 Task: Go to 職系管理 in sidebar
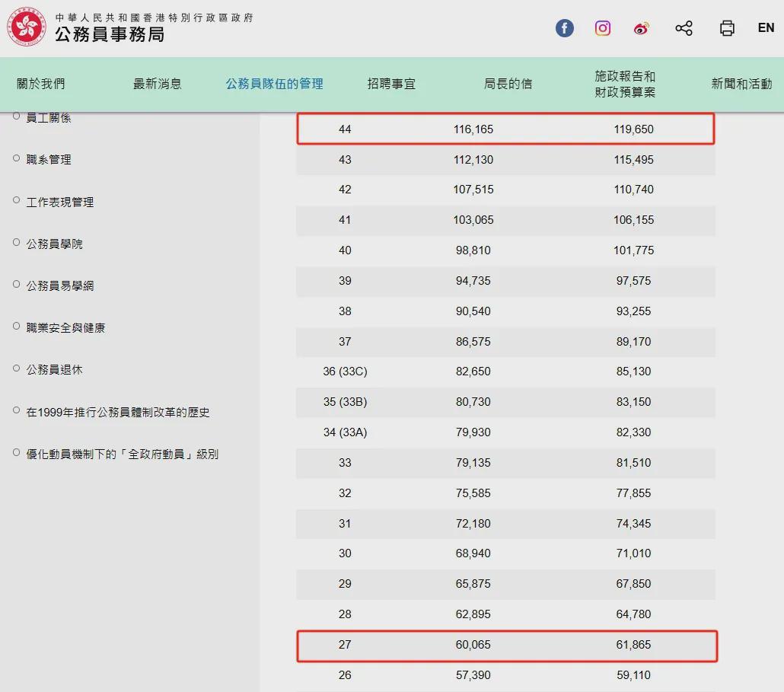49,160
